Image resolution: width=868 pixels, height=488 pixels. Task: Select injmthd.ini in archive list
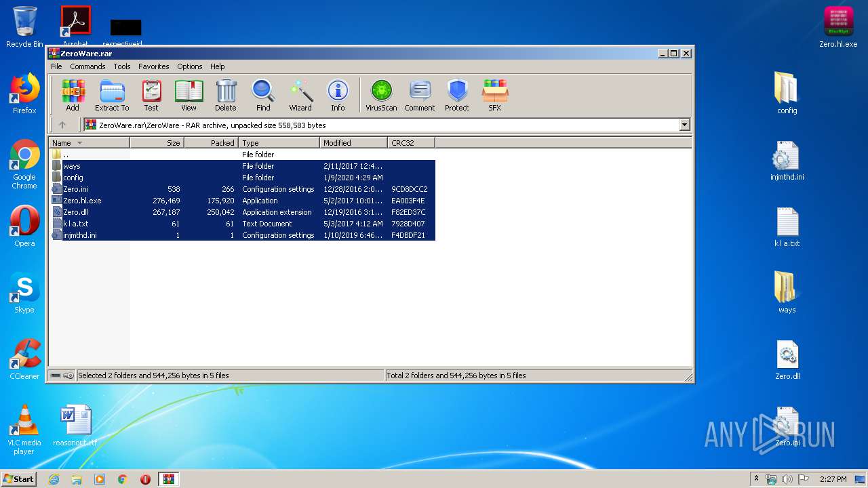pos(242,235)
